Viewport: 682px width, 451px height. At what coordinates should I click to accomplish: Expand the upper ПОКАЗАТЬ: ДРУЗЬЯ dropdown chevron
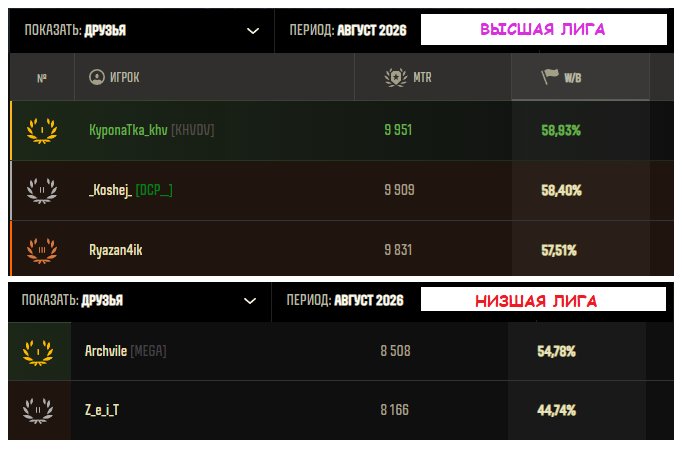253,31
